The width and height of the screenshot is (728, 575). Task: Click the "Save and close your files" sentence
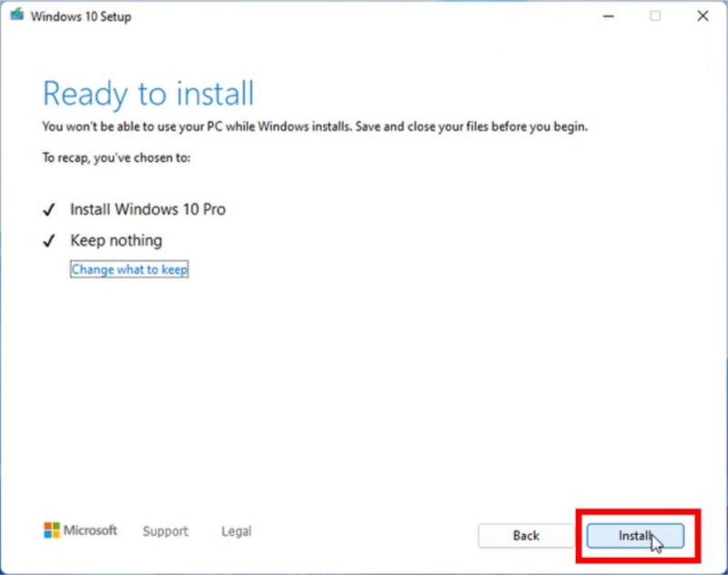(x=467, y=126)
